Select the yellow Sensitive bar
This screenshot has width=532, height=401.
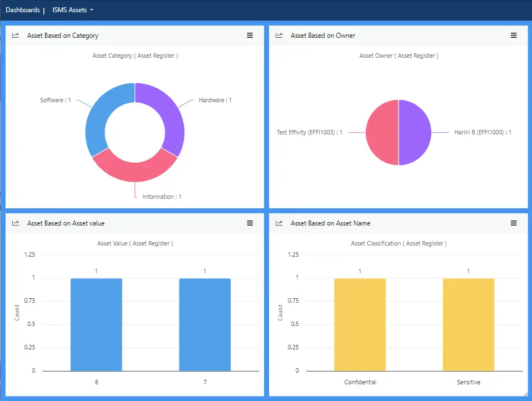468,324
